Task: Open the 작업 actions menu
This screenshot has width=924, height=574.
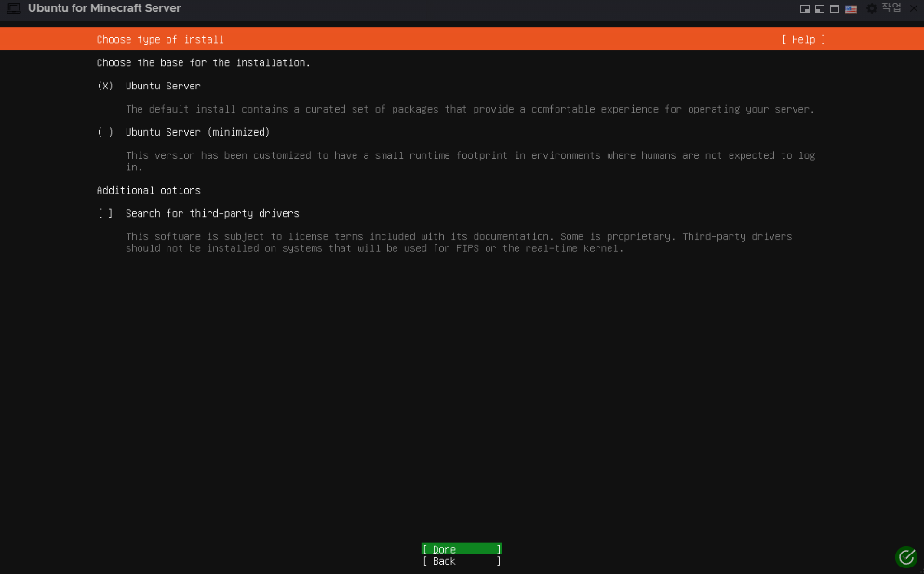Action: [x=891, y=8]
